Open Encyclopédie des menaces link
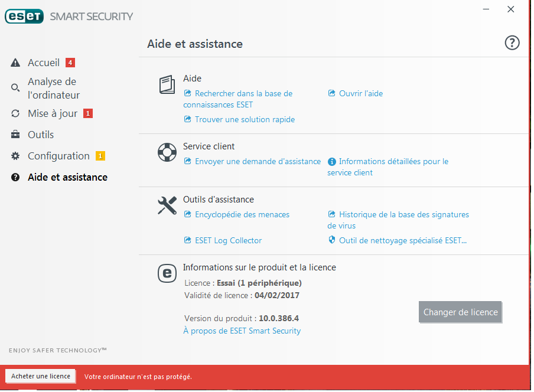The width and height of the screenshot is (534, 392). click(242, 215)
